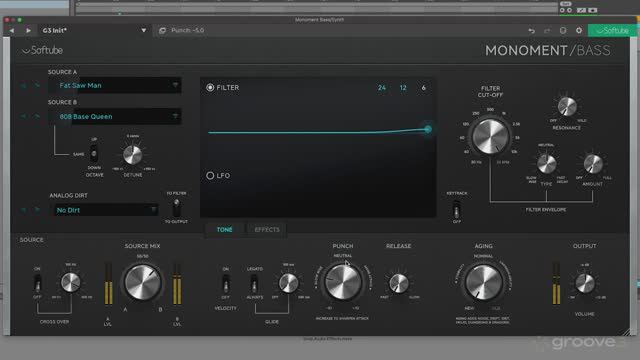Viewport: 640px width, 360px height.
Task: Go to next preset arrow in top bar
Action: 28,30
